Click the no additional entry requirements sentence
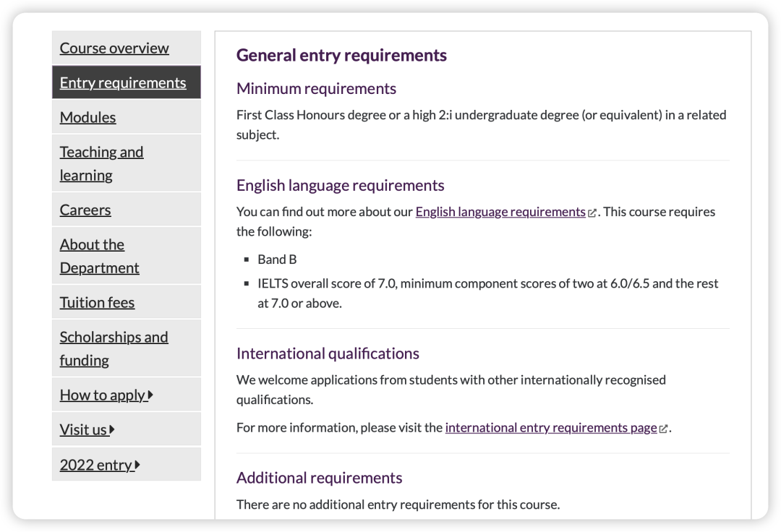781x532 pixels. (398, 505)
